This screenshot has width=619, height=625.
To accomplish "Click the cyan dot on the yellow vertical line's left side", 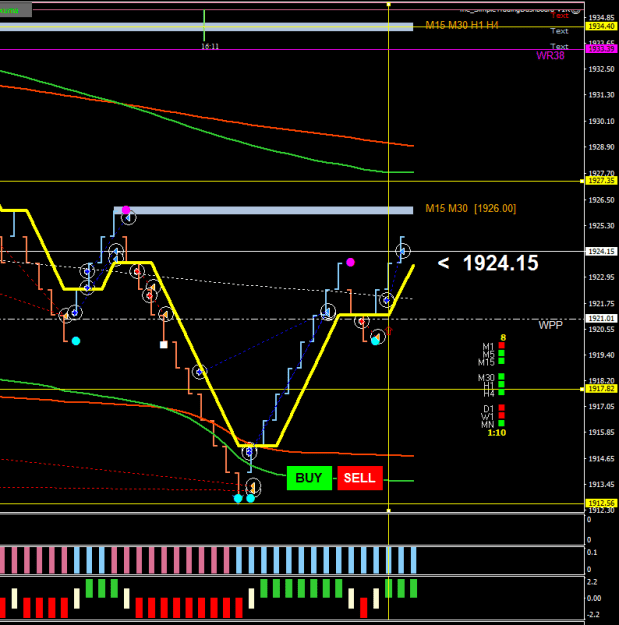I will coord(375,340).
